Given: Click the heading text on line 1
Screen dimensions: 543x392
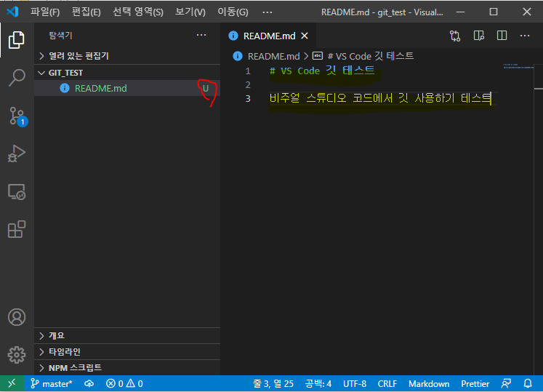Looking at the screenshot, I should click(322, 71).
